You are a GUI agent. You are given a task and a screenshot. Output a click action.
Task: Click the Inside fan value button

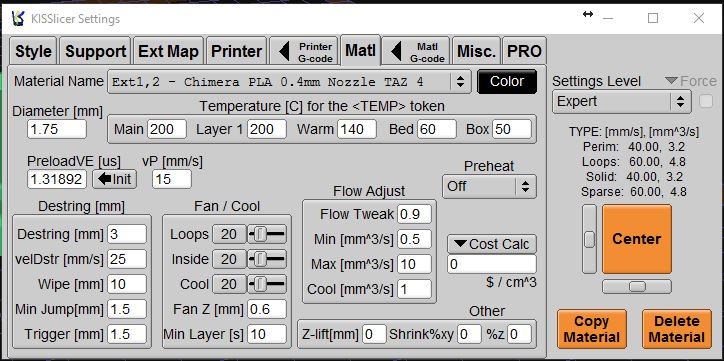coord(229,259)
